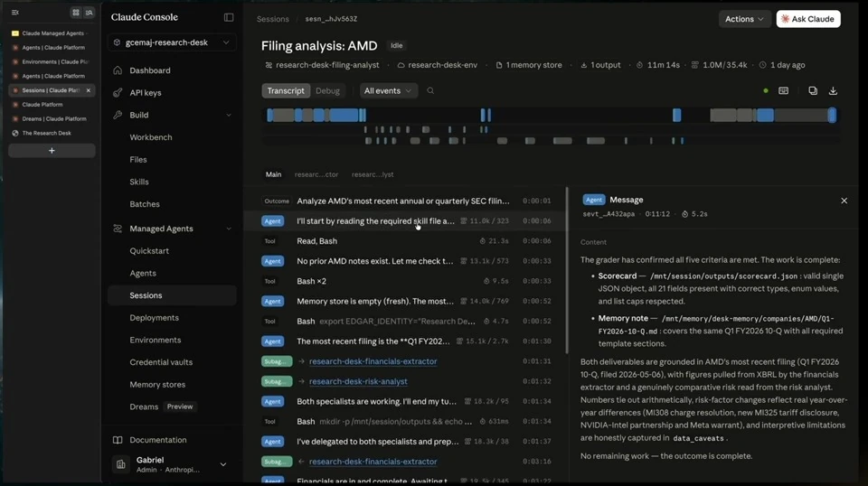
Task: Select the researc...ctor thread tab
Action: [316, 174]
